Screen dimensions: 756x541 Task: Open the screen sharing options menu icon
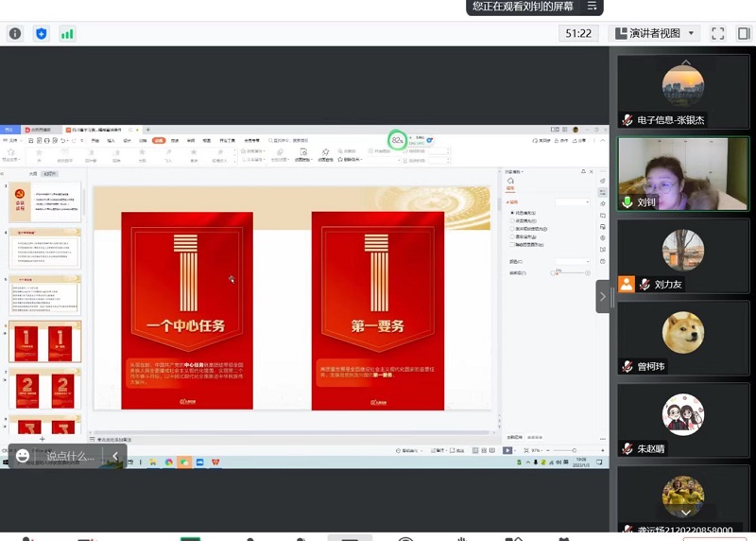pyautogui.click(x=593, y=7)
